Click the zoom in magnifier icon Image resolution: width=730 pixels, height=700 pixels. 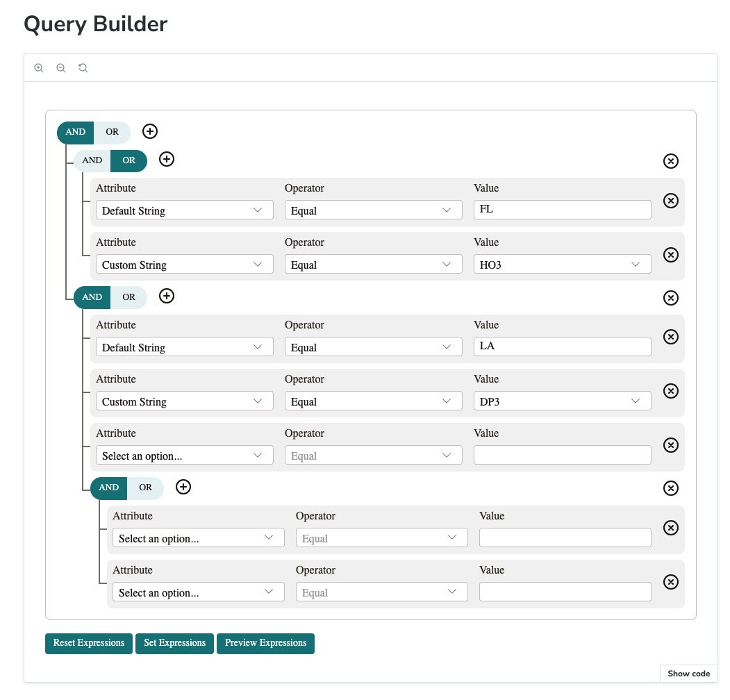39,68
